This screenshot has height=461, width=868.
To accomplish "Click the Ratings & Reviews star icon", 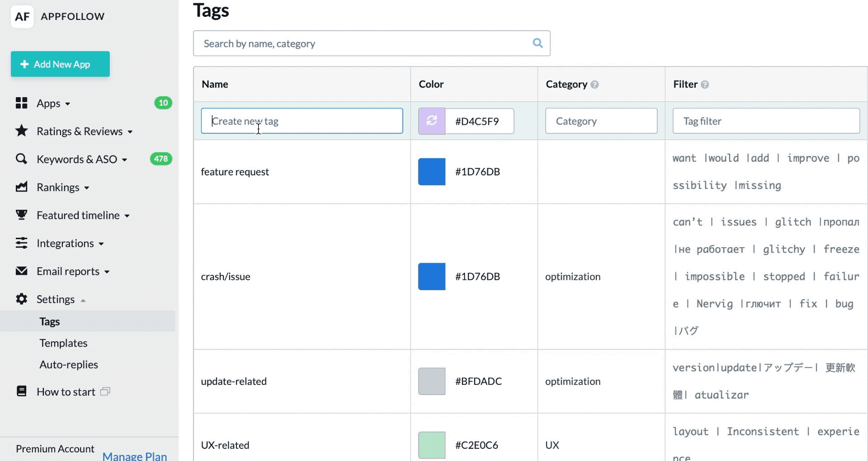I will tap(21, 131).
